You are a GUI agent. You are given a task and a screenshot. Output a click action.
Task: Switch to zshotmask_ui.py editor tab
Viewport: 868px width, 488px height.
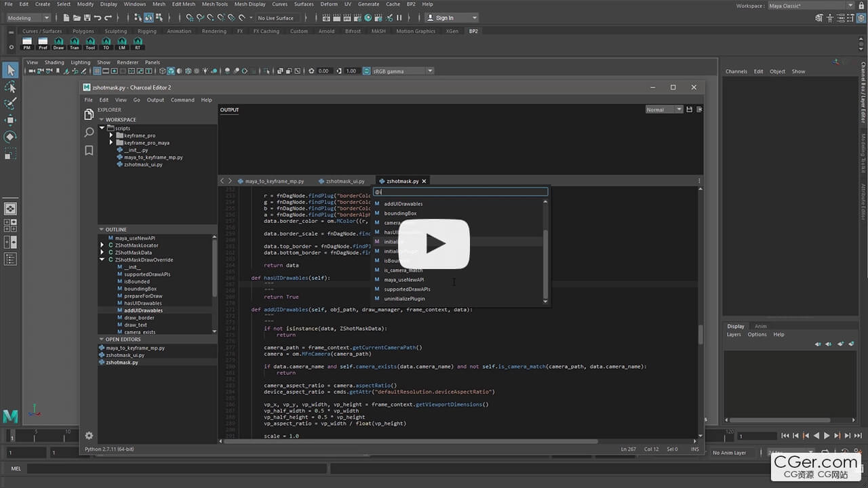pyautogui.click(x=342, y=181)
